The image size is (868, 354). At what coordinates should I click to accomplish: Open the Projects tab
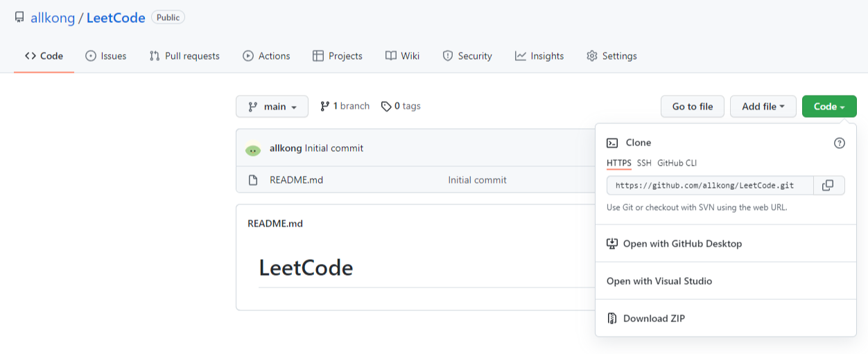338,56
